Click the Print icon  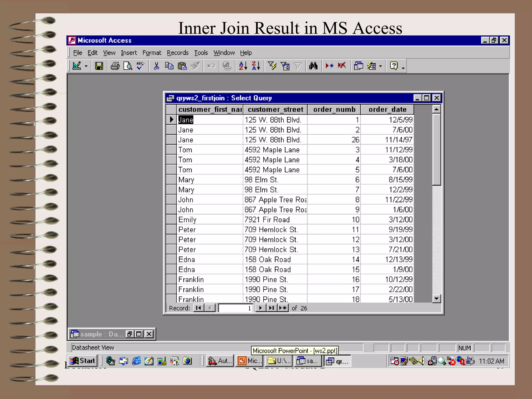(115, 66)
